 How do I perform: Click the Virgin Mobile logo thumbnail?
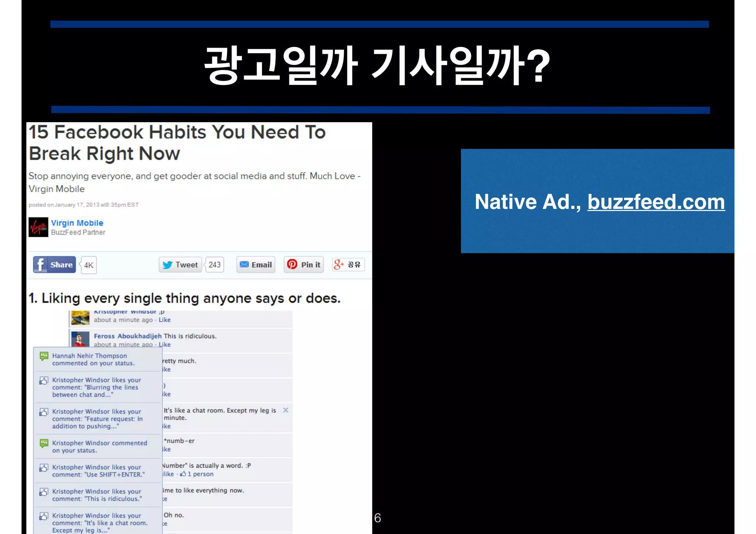pyautogui.click(x=38, y=227)
